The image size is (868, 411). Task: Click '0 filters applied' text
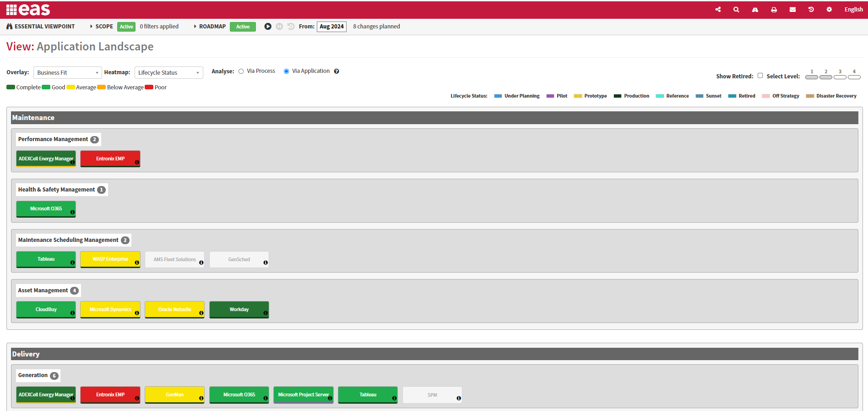(x=159, y=27)
